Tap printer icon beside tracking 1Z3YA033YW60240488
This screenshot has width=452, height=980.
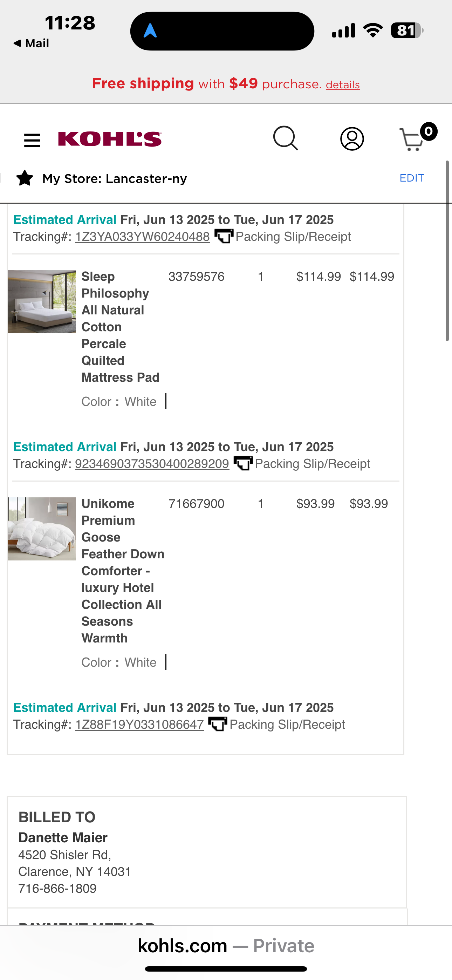click(x=224, y=236)
